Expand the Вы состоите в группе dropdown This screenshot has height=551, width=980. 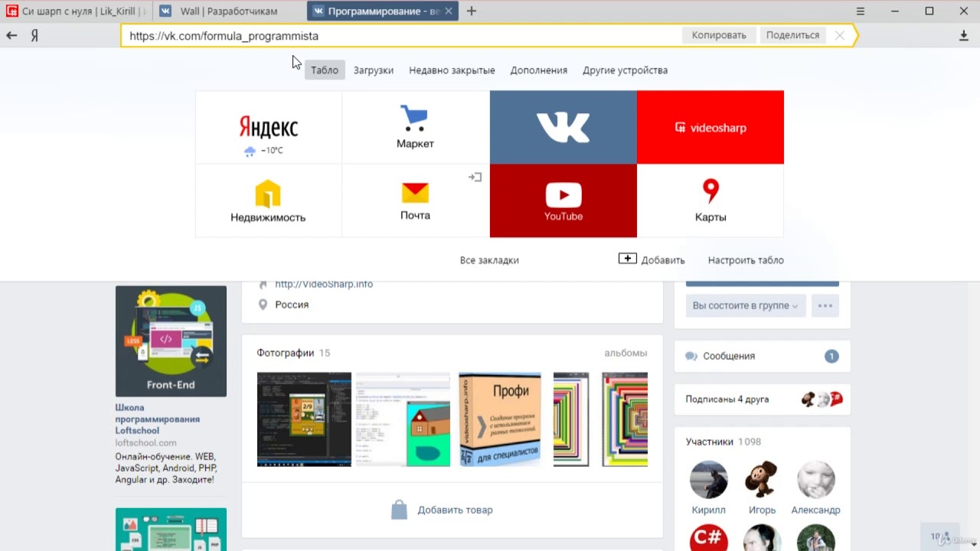click(x=745, y=305)
